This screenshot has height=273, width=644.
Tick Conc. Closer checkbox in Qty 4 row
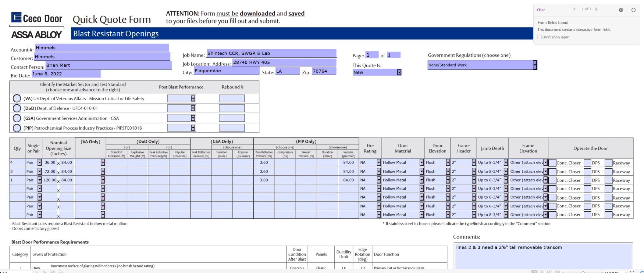pyautogui.click(x=552, y=163)
